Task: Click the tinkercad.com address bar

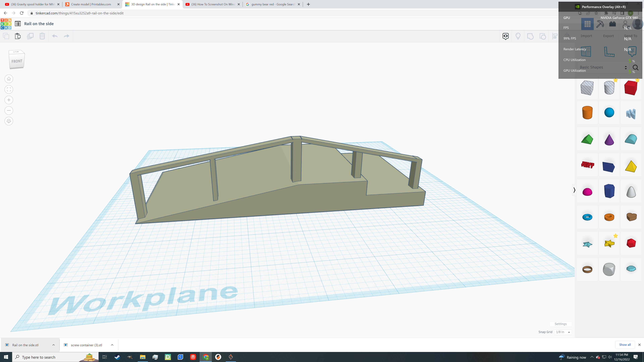Action: click(x=300, y=13)
